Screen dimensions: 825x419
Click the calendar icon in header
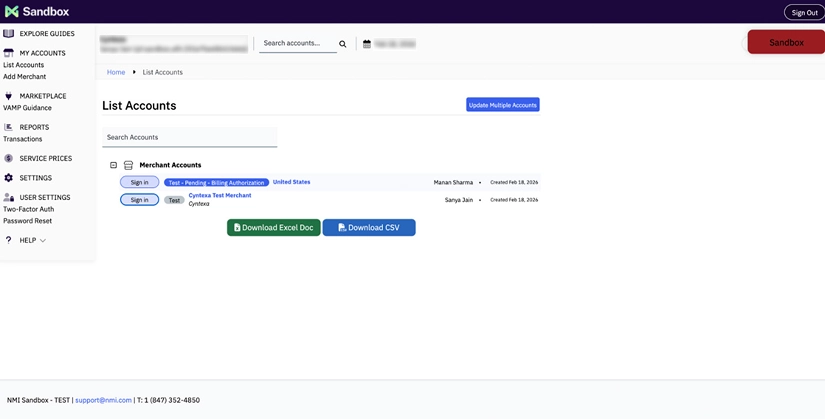pos(367,44)
